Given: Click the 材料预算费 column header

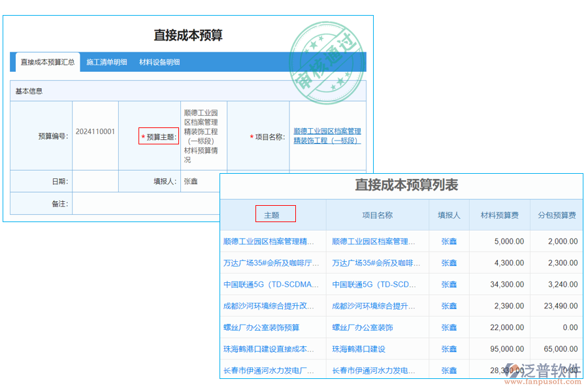Looking at the screenshot, I should [x=500, y=214].
